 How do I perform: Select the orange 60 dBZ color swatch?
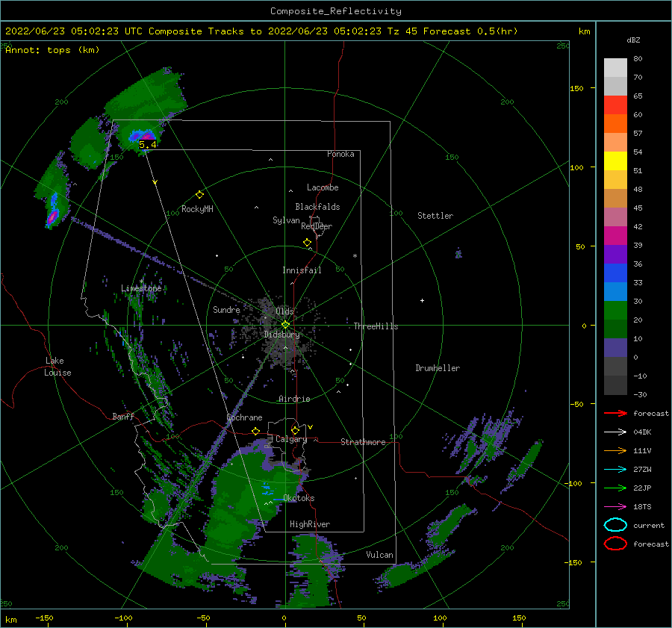point(615,123)
